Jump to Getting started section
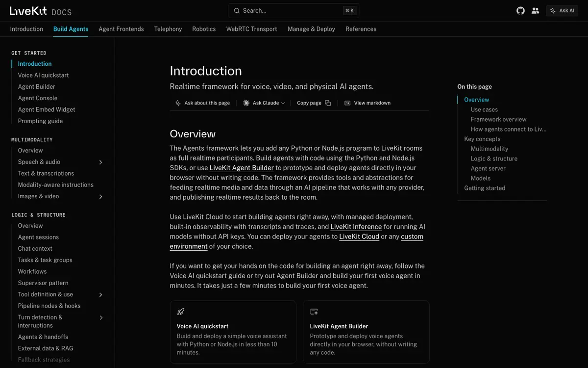The height and width of the screenshot is (368, 588). point(485,188)
